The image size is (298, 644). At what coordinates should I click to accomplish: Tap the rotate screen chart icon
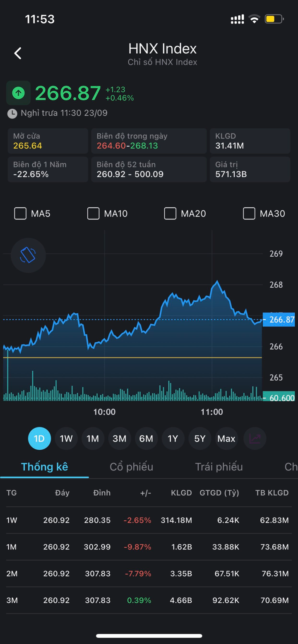point(28,255)
